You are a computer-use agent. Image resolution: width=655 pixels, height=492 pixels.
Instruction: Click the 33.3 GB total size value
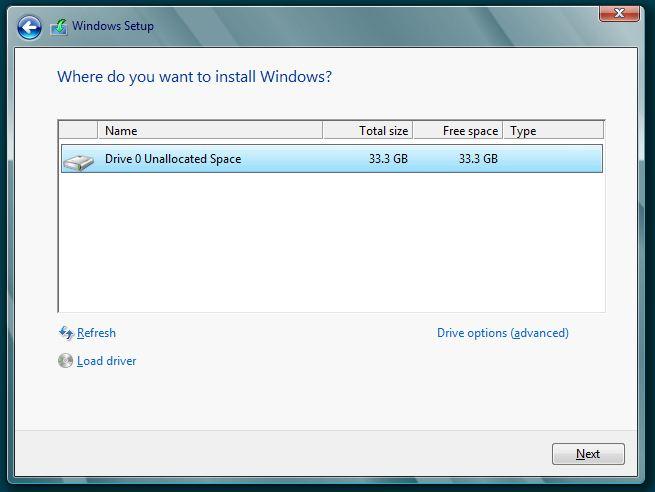click(x=388, y=159)
